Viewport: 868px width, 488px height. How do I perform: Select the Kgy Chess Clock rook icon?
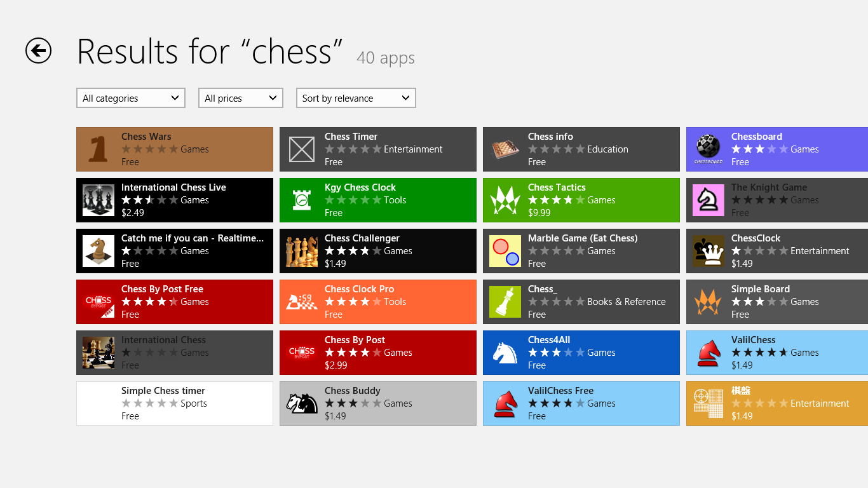pos(302,200)
